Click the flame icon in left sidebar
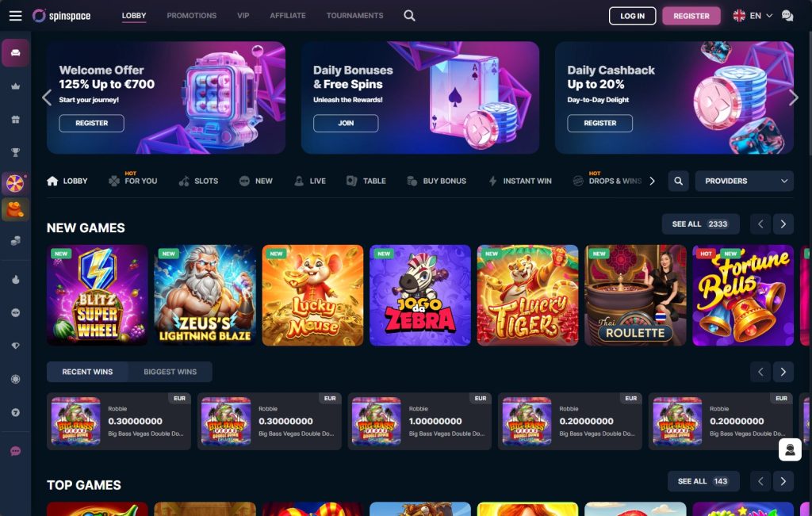812x516 pixels. [x=16, y=280]
